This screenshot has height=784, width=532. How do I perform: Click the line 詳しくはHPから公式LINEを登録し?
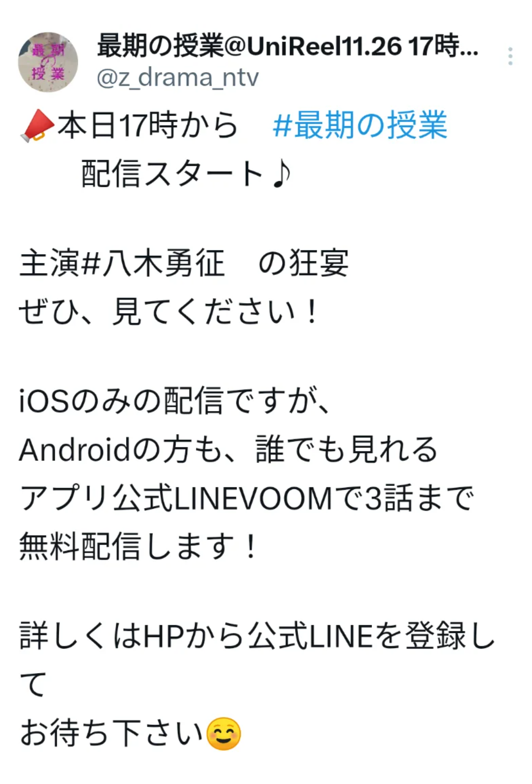pos(257,636)
